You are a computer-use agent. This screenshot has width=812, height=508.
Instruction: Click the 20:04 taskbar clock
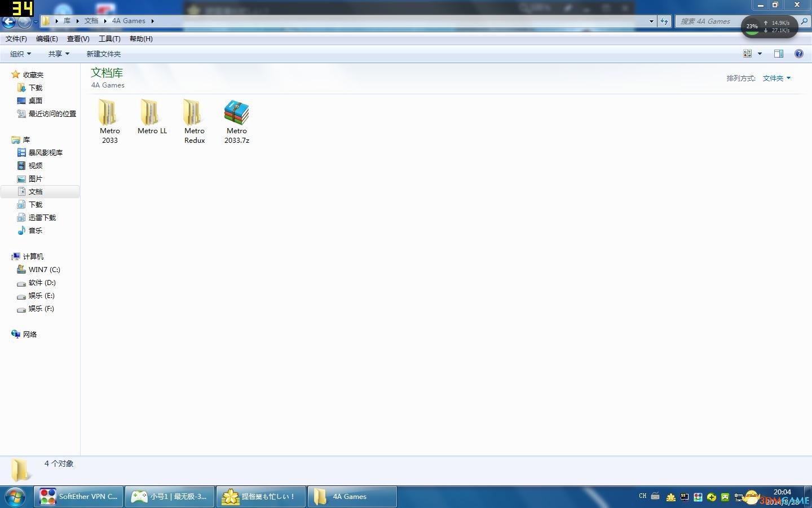[782, 492]
